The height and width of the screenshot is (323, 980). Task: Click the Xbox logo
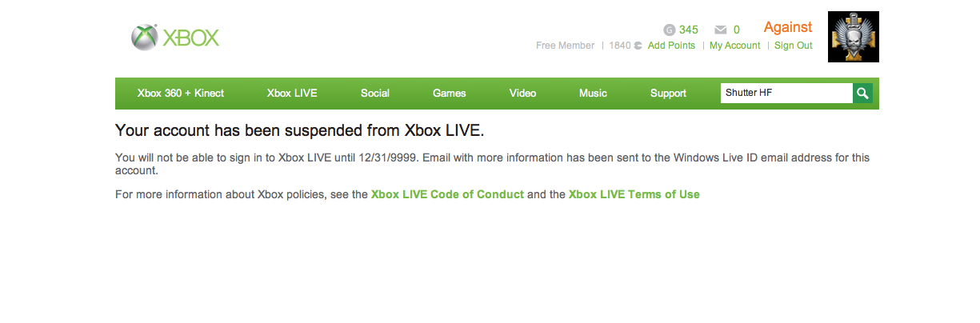175,38
